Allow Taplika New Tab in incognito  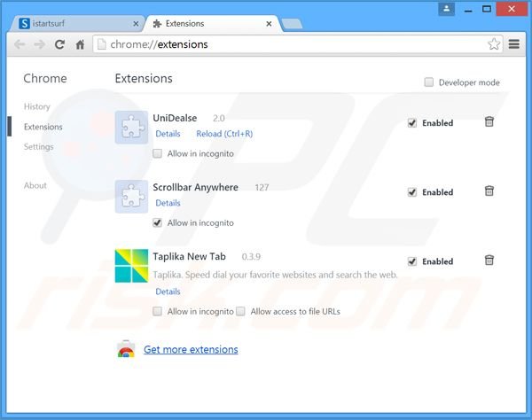pyautogui.click(x=157, y=311)
